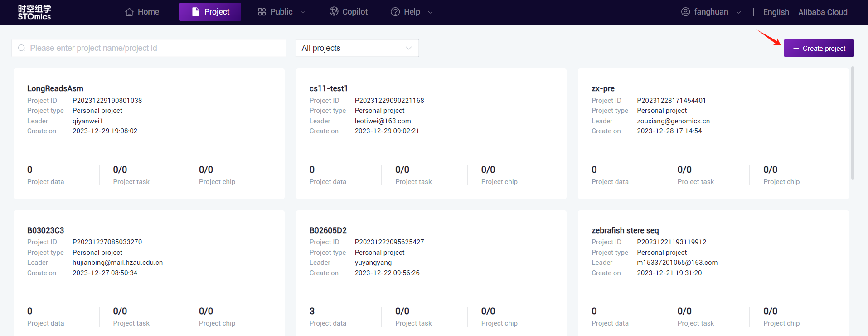Open the Help menu
The height and width of the screenshot is (336, 868).
(412, 12)
